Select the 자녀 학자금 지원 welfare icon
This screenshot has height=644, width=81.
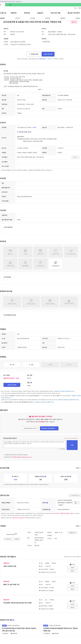click(71, 252)
